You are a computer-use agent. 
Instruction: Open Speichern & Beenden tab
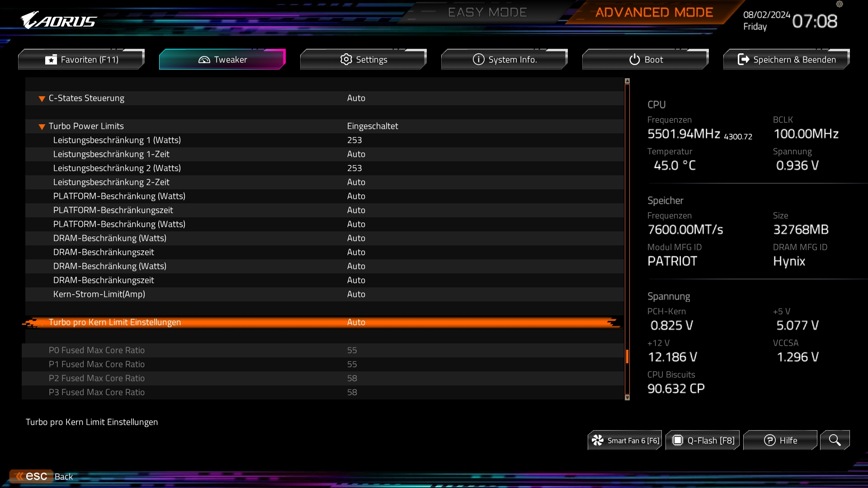point(786,60)
